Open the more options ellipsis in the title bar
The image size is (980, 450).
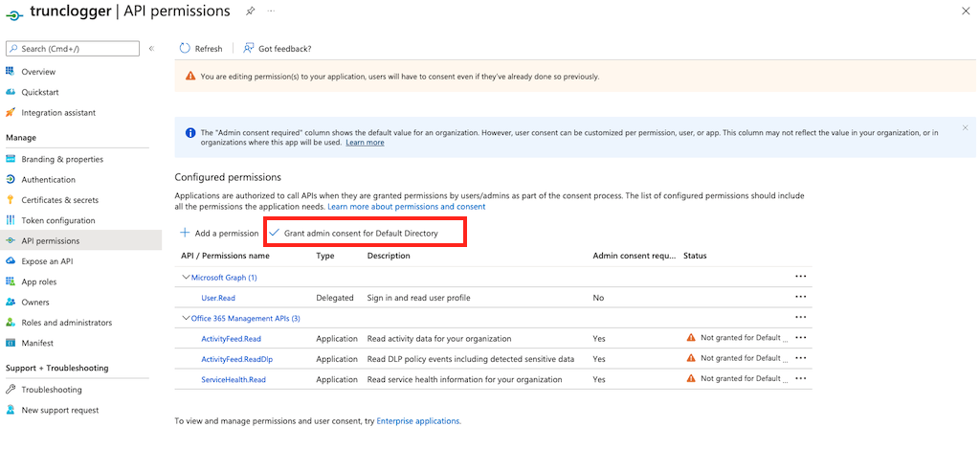click(x=271, y=11)
